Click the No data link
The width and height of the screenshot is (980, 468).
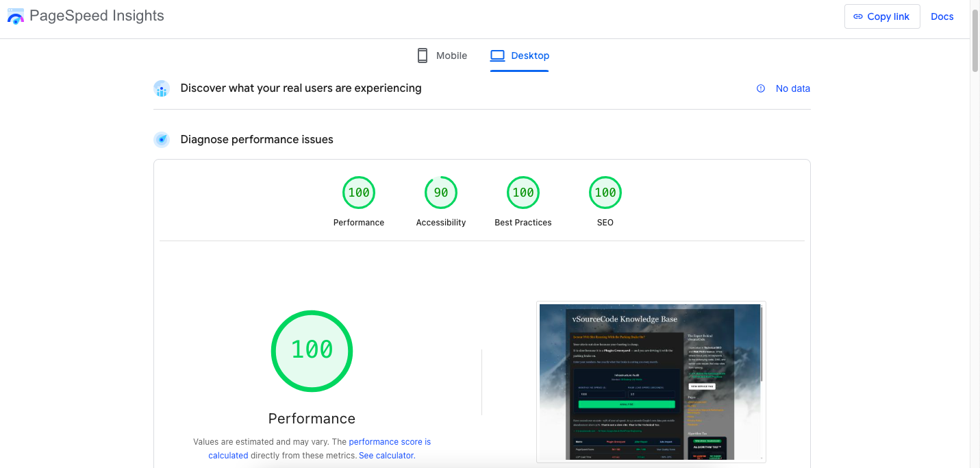[792, 88]
